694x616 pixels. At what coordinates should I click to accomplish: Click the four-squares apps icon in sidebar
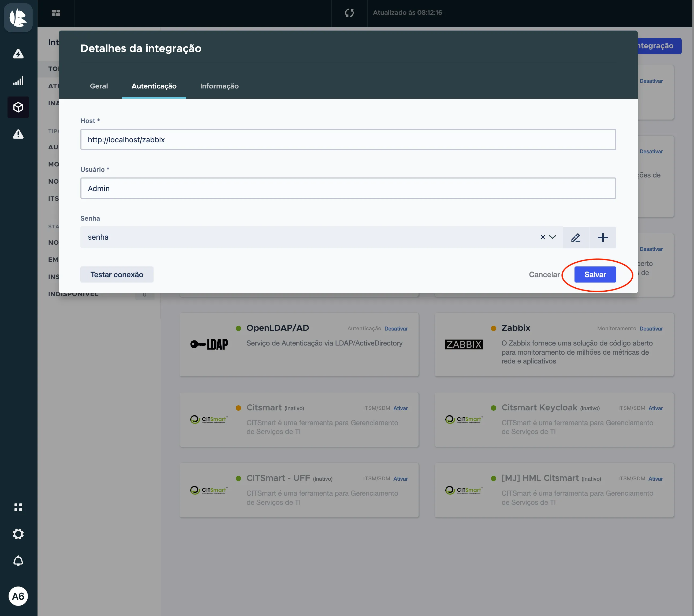point(18,507)
